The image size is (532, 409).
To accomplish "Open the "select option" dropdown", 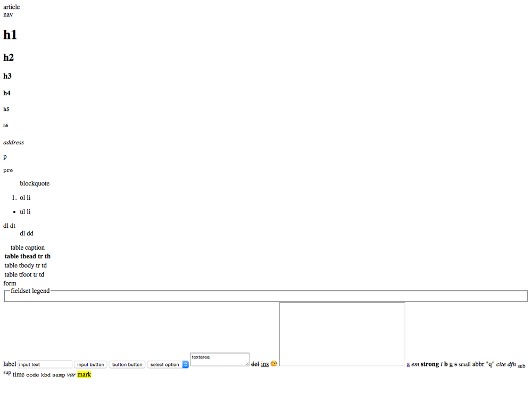I will tap(165, 365).
